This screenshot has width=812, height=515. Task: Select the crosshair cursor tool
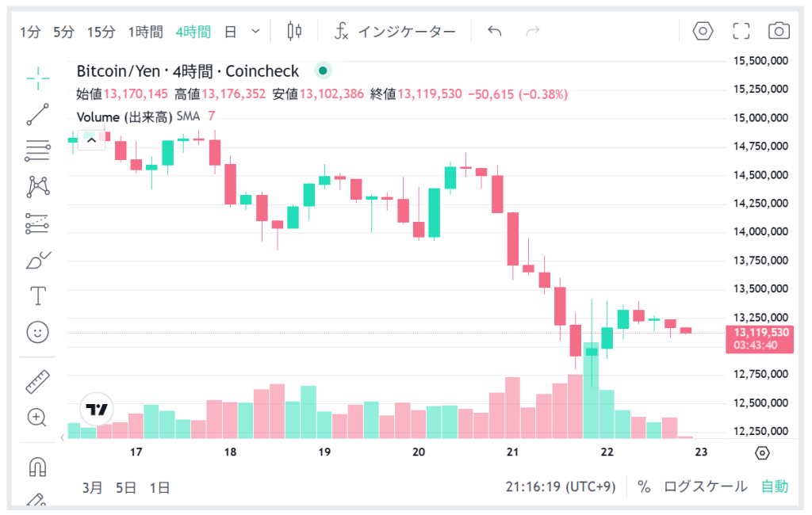(37, 77)
